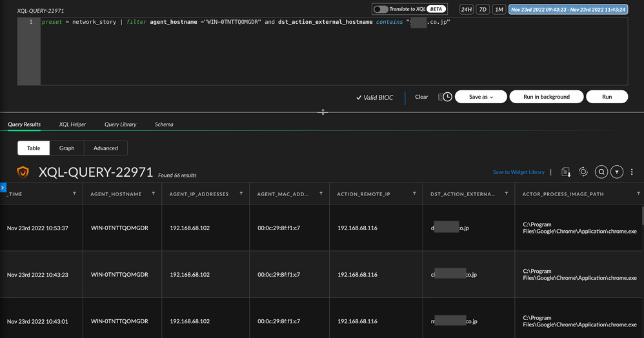Screen dimensions: 644x338
Task: Click the Save to Widget Library link
Action: pyautogui.click(x=518, y=172)
